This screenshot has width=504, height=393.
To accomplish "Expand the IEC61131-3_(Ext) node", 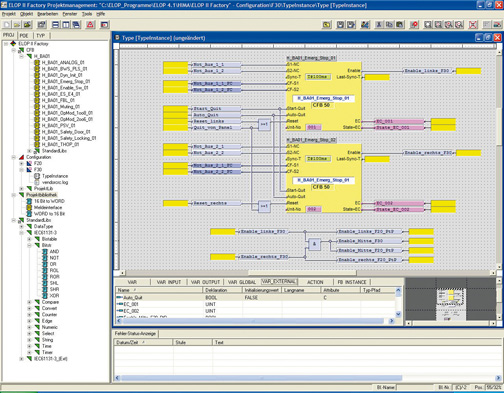I will pos(22,359).
